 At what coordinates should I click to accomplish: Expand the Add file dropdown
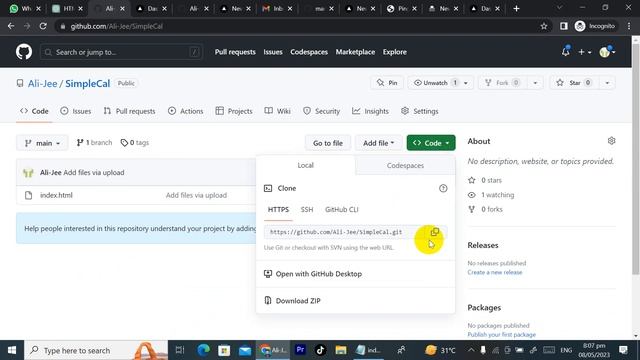point(378,143)
